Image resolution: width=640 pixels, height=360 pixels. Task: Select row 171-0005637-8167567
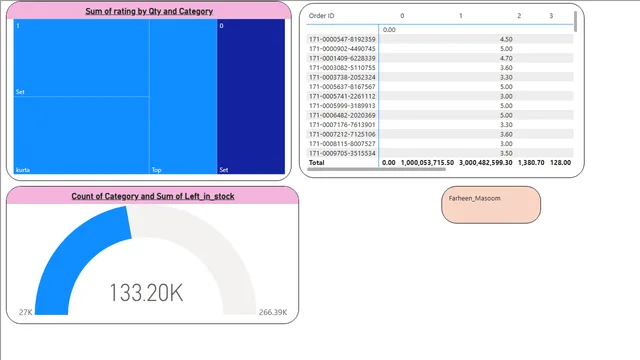(x=440, y=87)
